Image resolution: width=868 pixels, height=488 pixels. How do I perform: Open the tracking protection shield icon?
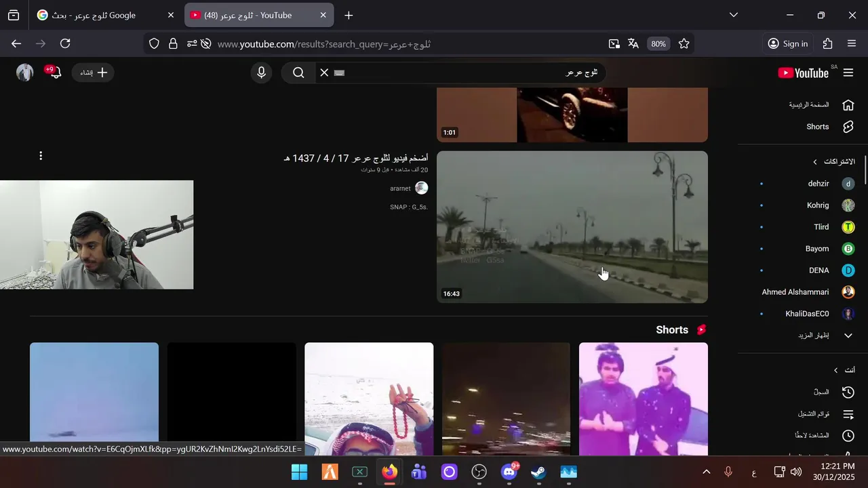pyautogui.click(x=154, y=43)
